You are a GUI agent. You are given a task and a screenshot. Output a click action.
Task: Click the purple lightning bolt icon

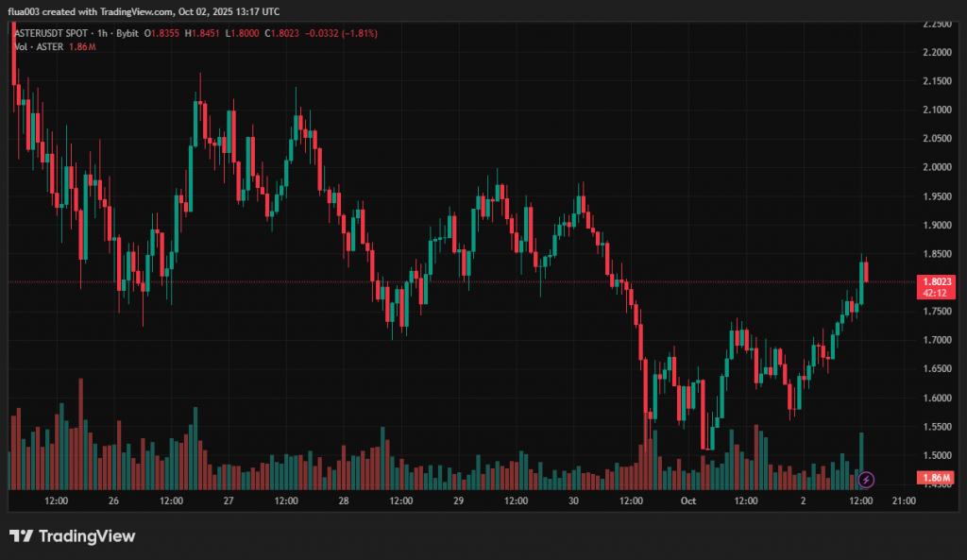coord(866,479)
